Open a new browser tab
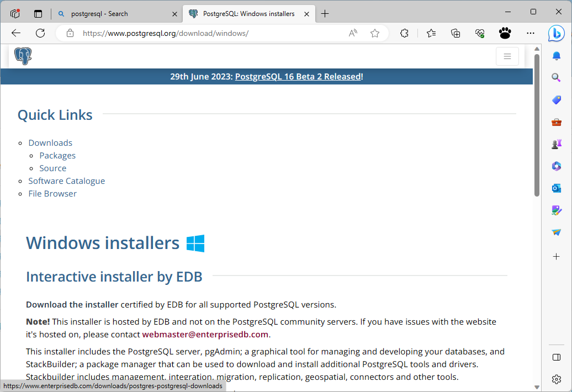This screenshot has width=572, height=392. 325,14
